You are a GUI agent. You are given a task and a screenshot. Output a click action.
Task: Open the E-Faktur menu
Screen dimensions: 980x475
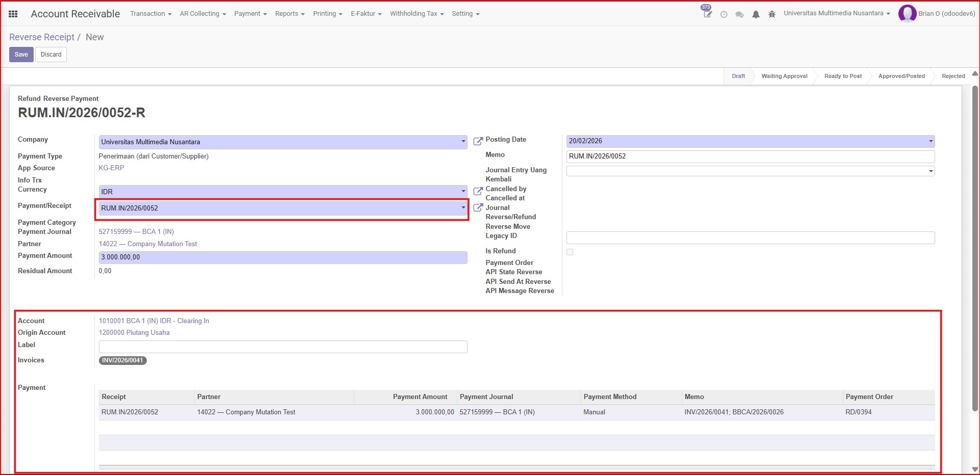click(x=366, y=14)
